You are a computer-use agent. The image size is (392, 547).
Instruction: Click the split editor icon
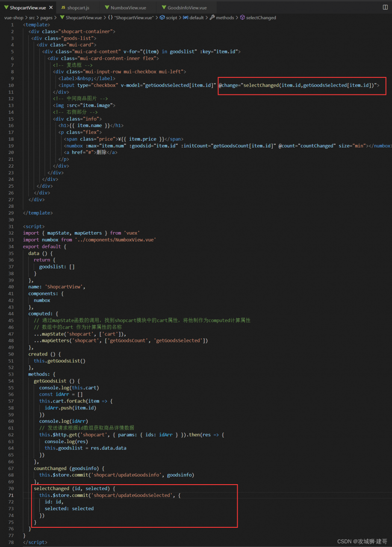click(385, 7)
